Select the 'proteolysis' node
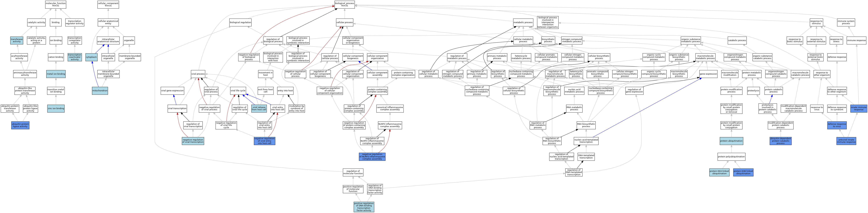Image resolution: width=868 pixels, height=213 pixels. pos(753,91)
